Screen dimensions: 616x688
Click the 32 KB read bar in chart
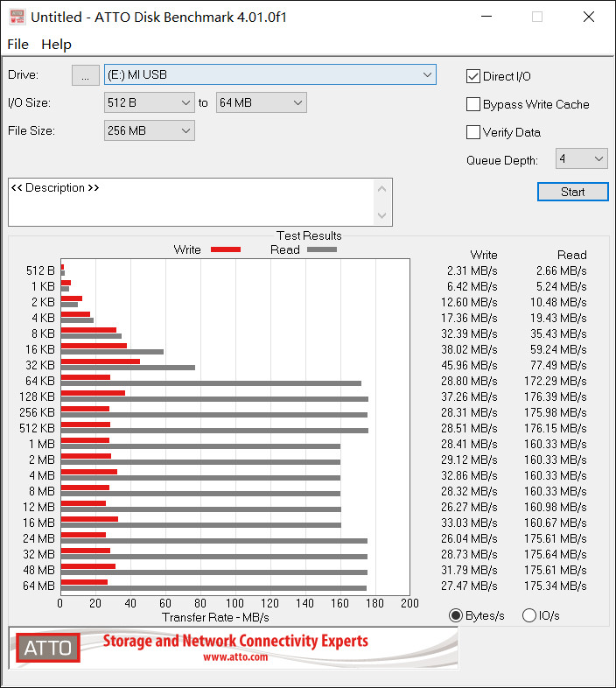tap(128, 368)
